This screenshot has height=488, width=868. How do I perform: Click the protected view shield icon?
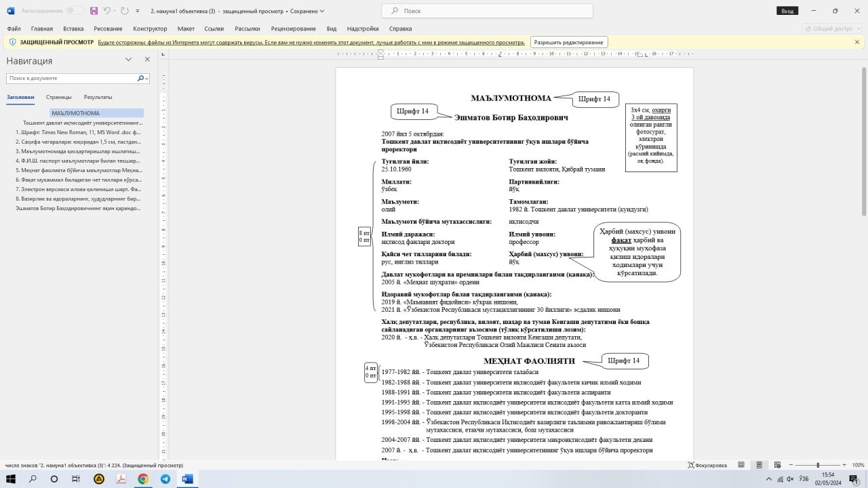12,42
